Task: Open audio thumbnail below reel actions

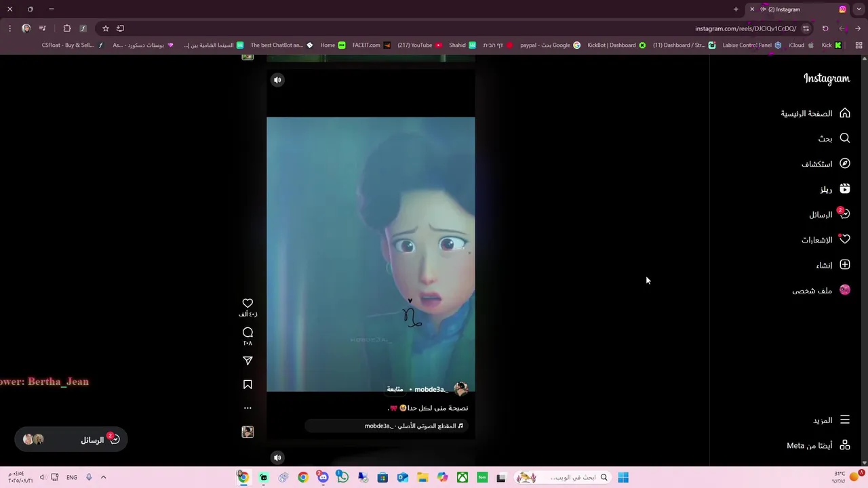Action: tap(248, 432)
